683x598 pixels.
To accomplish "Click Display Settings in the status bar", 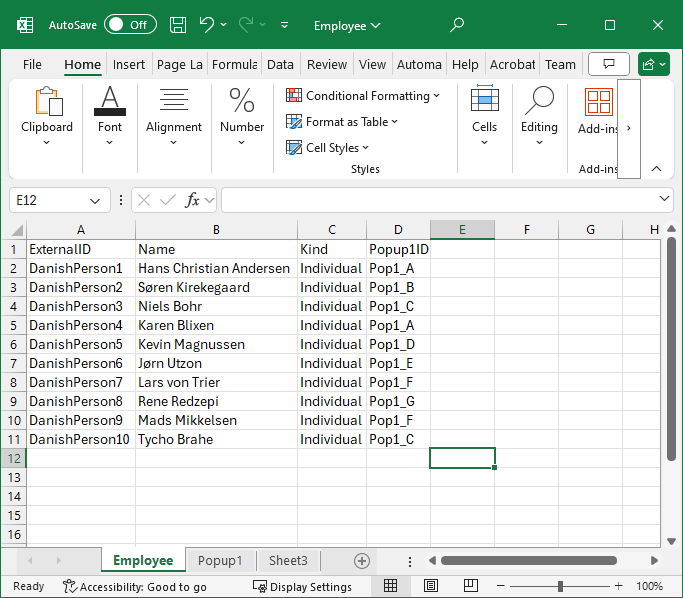I will coord(302,587).
